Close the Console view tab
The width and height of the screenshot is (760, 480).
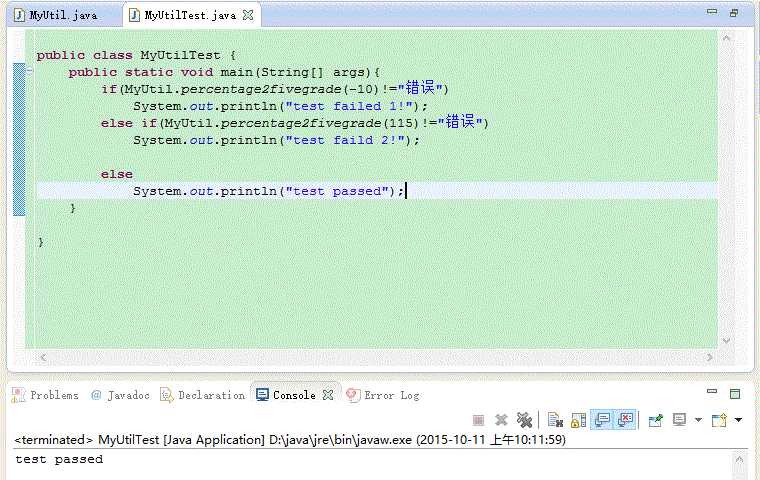328,395
